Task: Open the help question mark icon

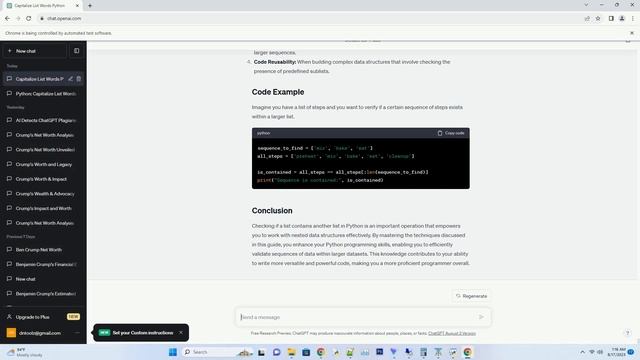Action: [628, 333]
